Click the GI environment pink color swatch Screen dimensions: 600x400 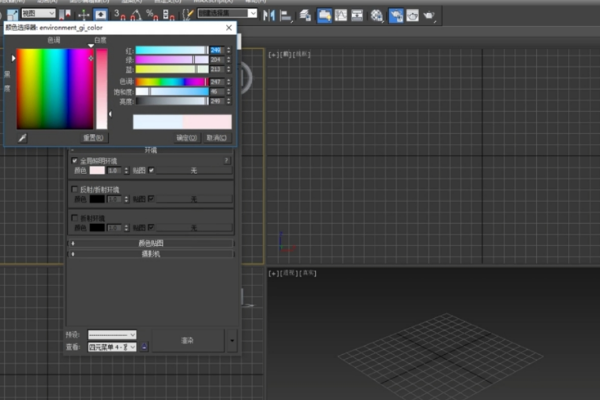pyautogui.click(x=97, y=170)
